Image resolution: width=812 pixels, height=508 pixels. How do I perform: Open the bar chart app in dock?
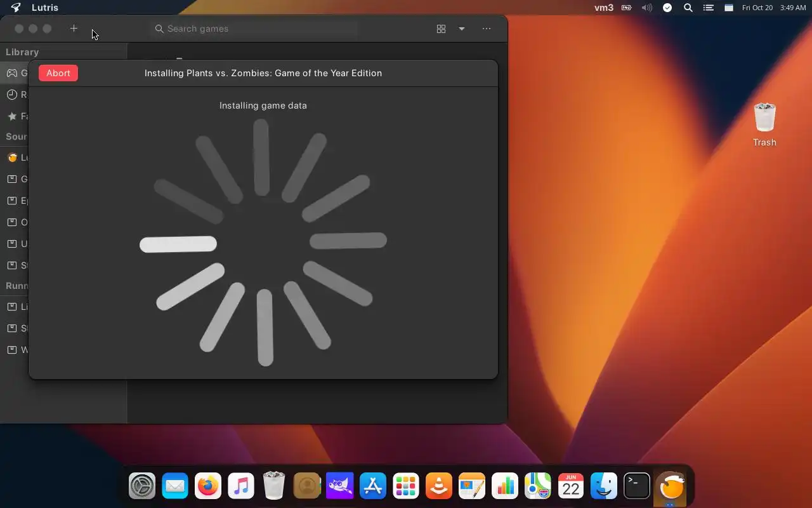point(505,487)
